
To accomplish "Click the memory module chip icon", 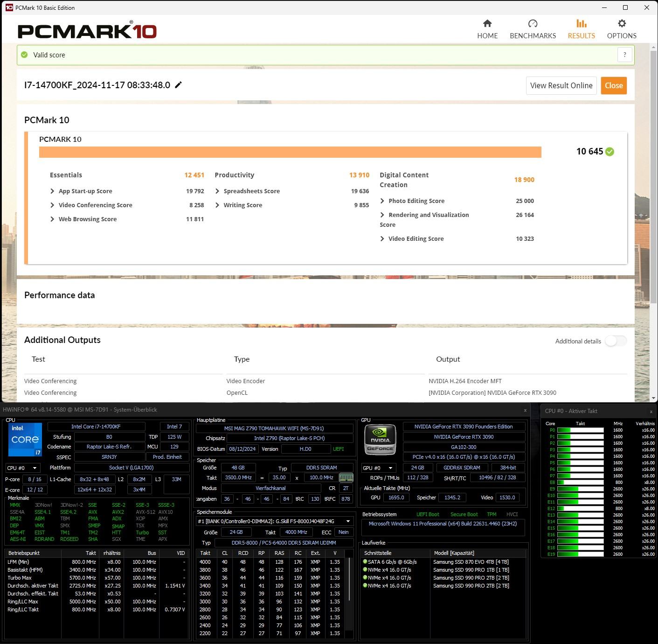I will [346, 477].
